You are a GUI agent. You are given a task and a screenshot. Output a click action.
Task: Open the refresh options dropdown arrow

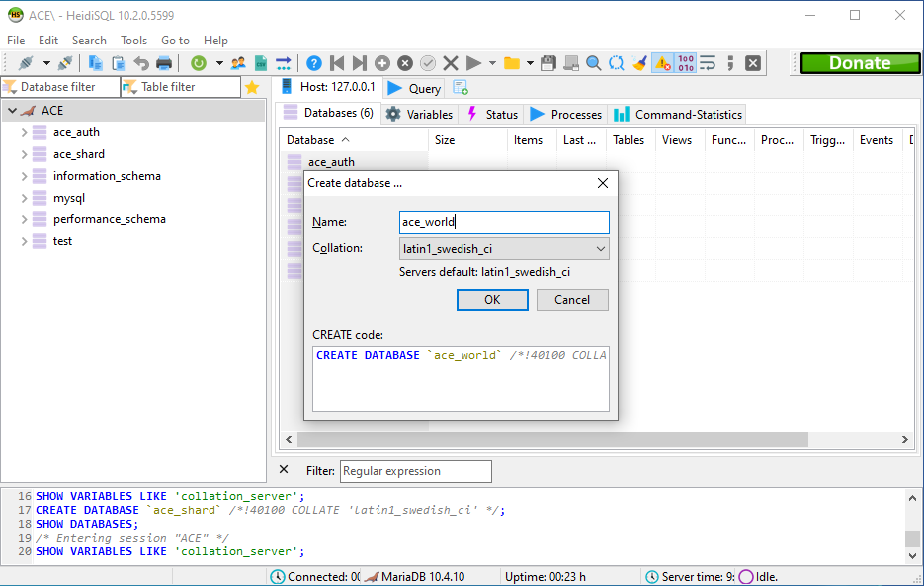pos(219,63)
